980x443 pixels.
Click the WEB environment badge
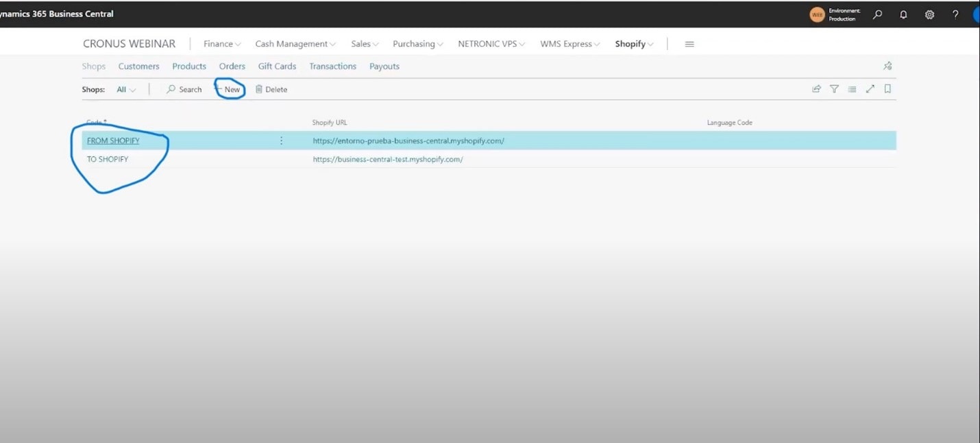point(817,14)
